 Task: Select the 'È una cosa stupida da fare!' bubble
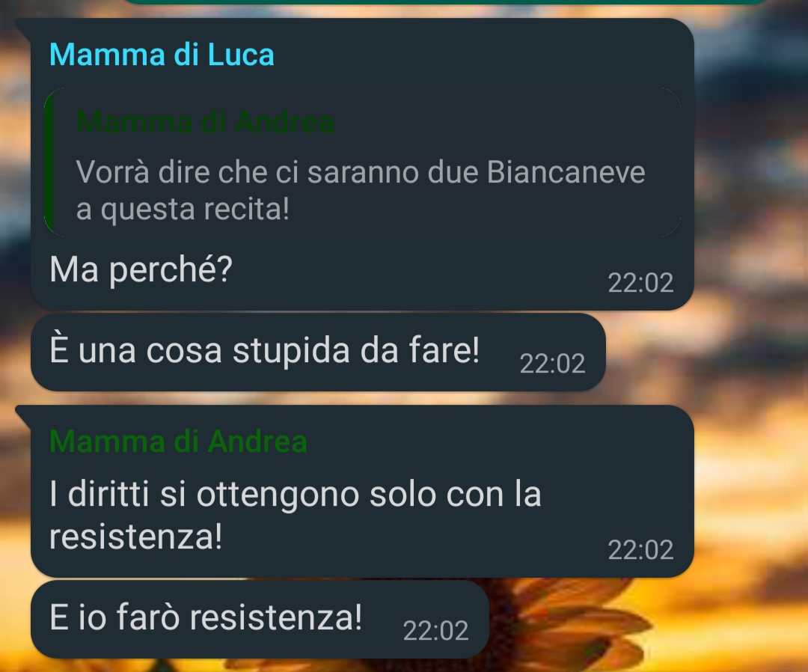[318, 352]
